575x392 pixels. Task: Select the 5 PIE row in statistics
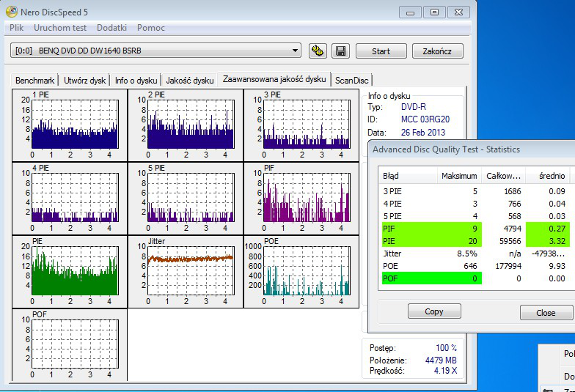coord(475,216)
